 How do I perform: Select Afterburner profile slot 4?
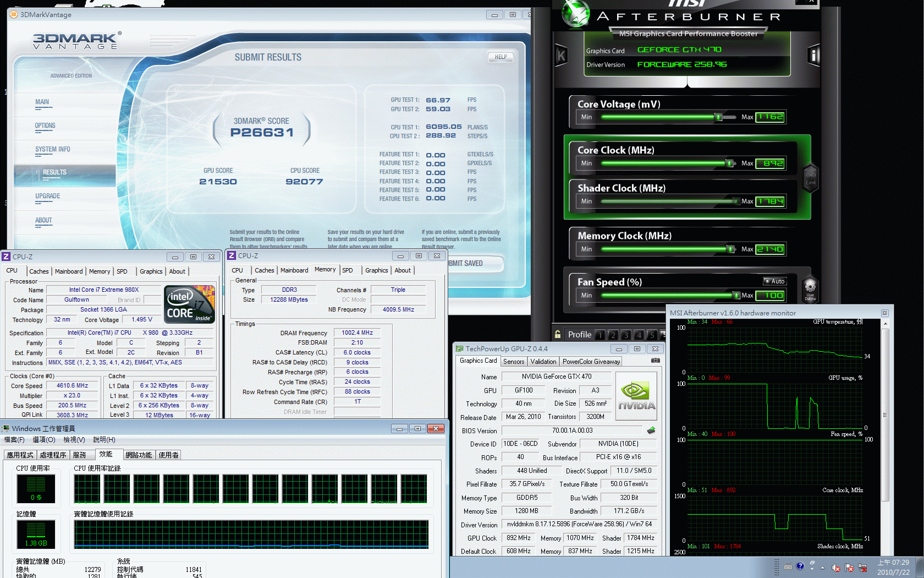click(x=639, y=335)
